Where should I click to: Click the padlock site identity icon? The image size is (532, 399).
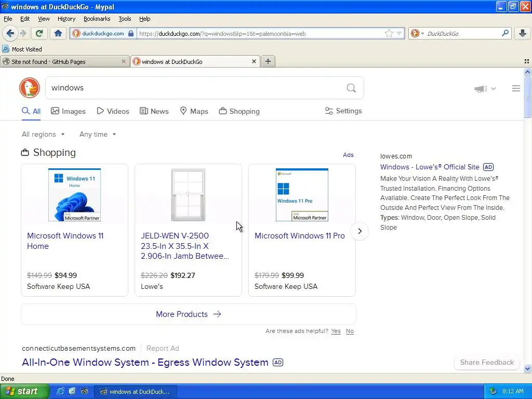point(131,33)
